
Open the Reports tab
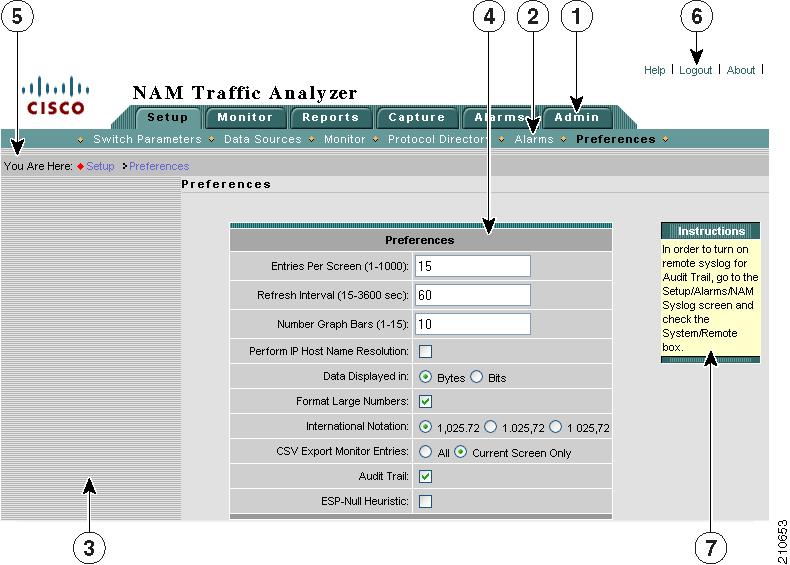[x=331, y=117]
